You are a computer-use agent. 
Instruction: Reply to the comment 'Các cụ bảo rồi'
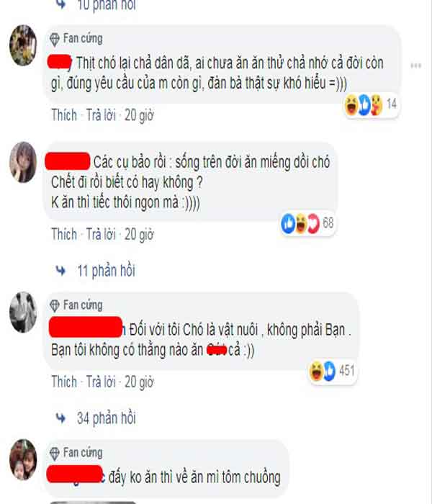pos(101,234)
